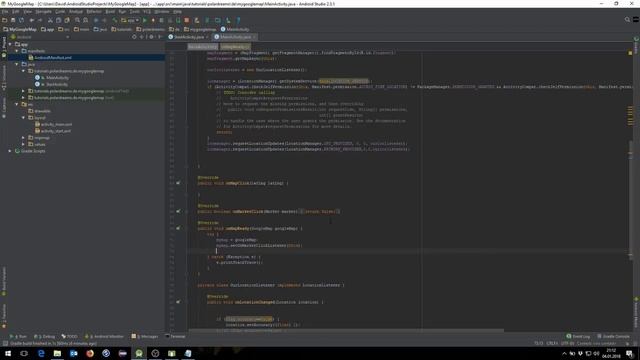Click the Undo arrow toolbar icon
The width and height of the screenshot is (640, 360).
tap(32, 20)
